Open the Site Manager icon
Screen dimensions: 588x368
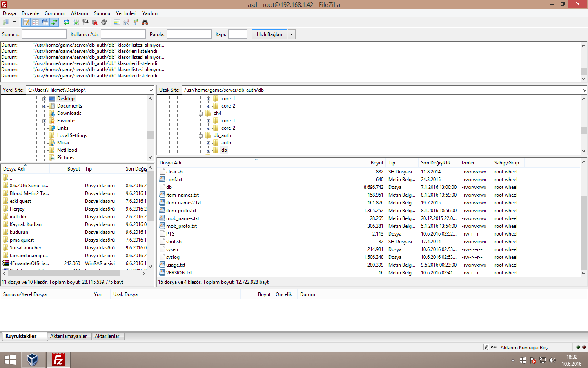(6, 22)
